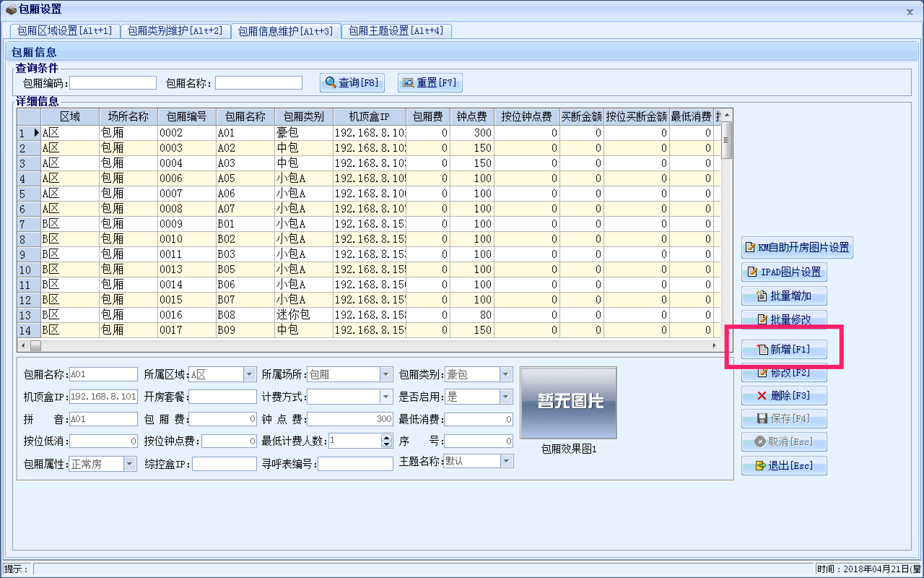The height and width of the screenshot is (578, 924).
Task: Switch to 包厢区域设置[Alt+1] tab
Action: tap(65, 31)
